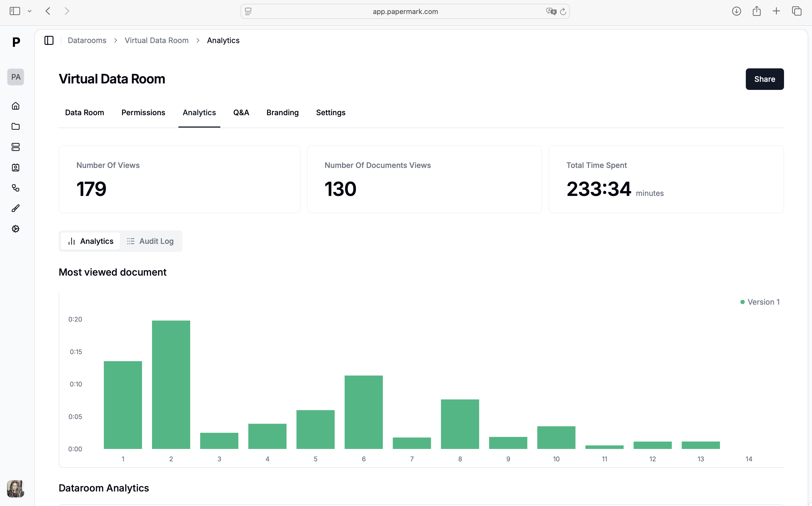Open the Q&A tab
This screenshot has width=812, height=506.
[241, 113]
